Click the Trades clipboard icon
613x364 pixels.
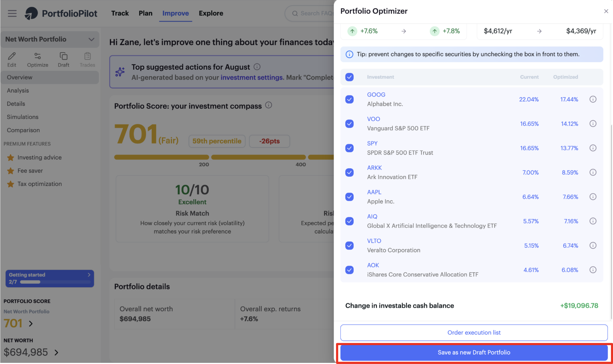pyautogui.click(x=87, y=56)
